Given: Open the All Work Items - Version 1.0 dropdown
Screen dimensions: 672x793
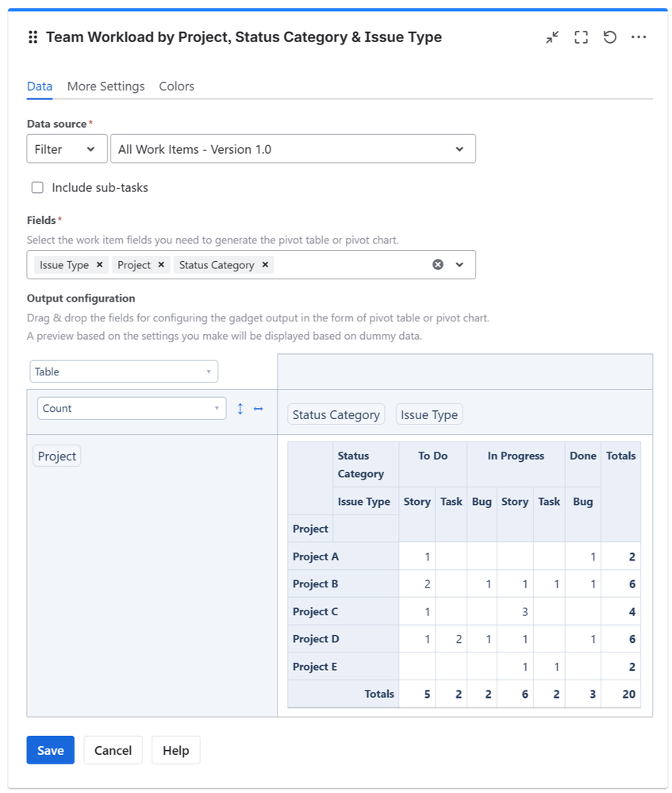Looking at the screenshot, I should pyautogui.click(x=293, y=148).
